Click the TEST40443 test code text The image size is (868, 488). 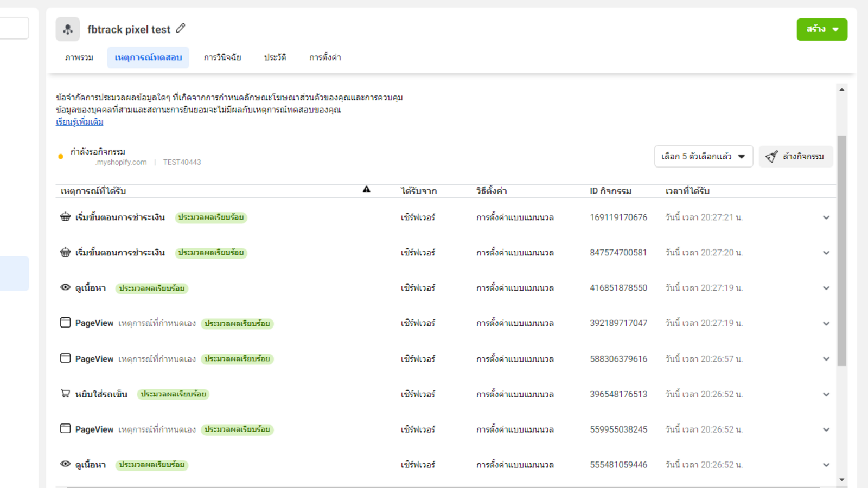(x=182, y=162)
